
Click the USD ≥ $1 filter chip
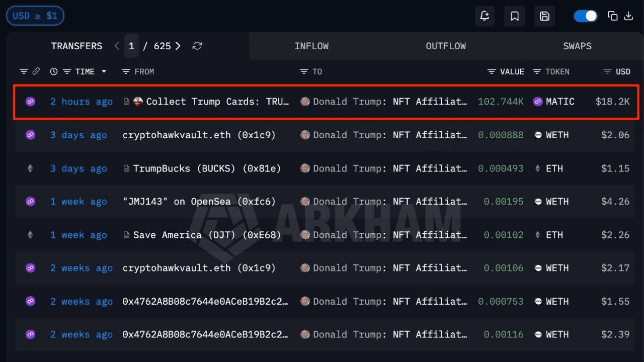click(35, 16)
